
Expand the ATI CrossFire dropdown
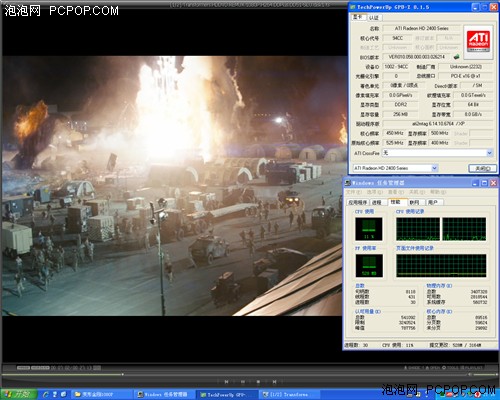coord(489,153)
